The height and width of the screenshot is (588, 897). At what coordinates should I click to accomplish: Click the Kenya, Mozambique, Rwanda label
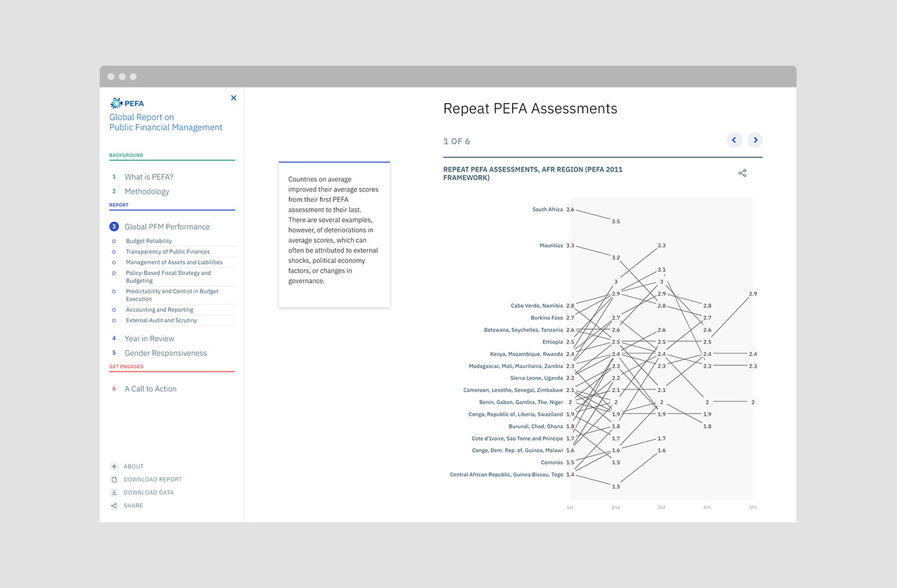tap(527, 354)
